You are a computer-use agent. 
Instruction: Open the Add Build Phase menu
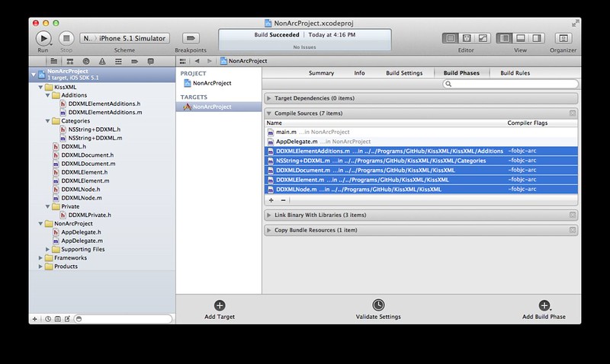pos(544,310)
